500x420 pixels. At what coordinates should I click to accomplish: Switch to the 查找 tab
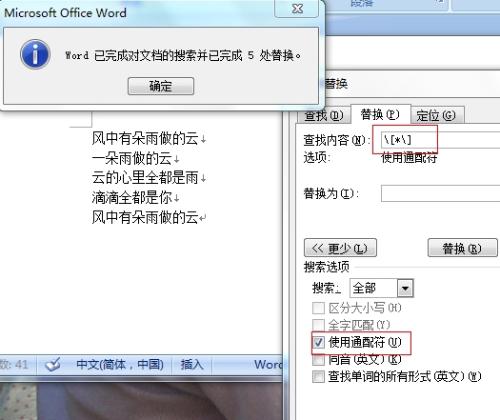point(324,115)
